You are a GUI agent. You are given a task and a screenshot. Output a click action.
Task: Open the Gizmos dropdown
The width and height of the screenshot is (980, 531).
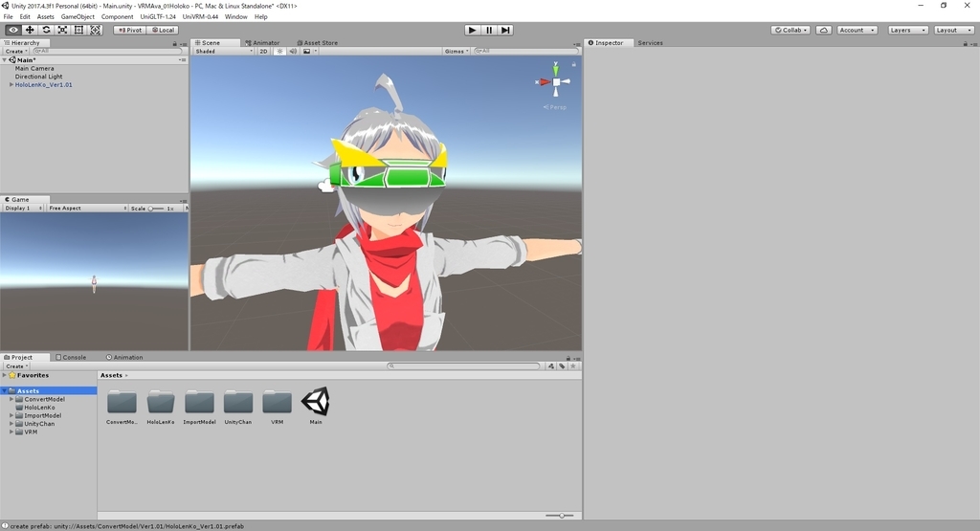click(x=457, y=52)
